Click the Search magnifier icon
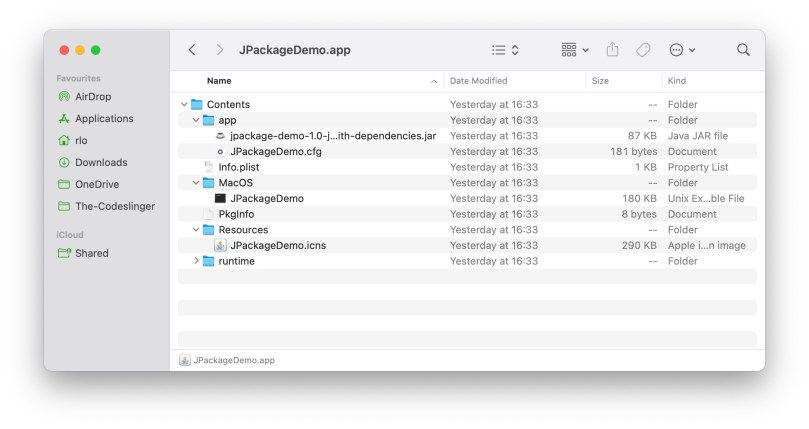This screenshot has width=809, height=429. pyautogui.click(x=743, y=50)
